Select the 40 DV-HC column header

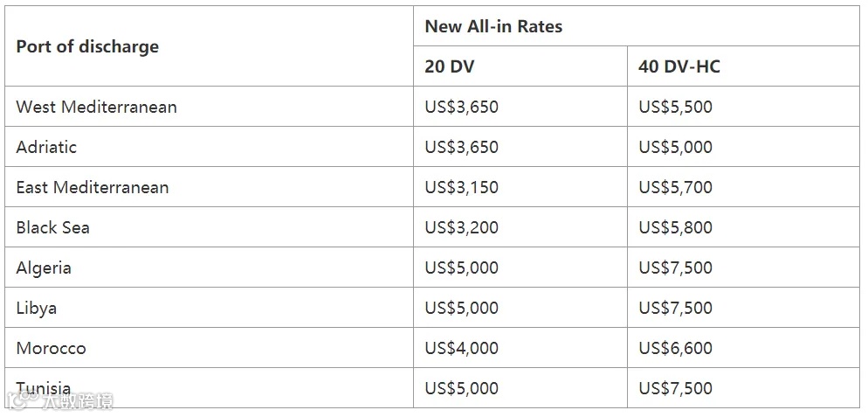point(679,66)
